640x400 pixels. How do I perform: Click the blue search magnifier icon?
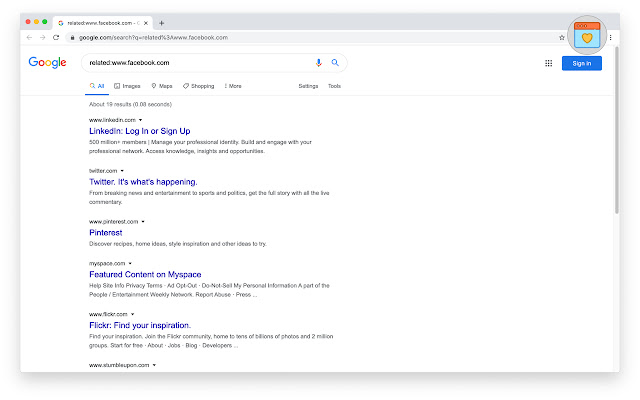point(335,63)
